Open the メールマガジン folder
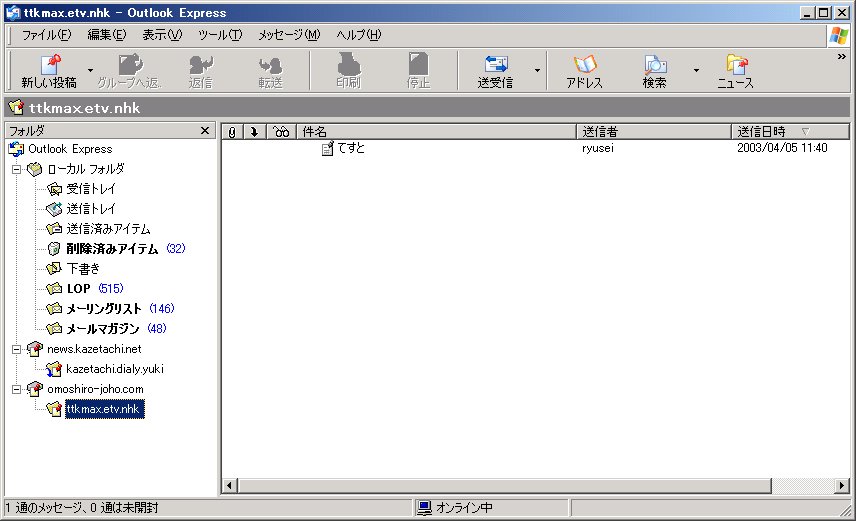The image size is (856, 521). coord(103,329)
